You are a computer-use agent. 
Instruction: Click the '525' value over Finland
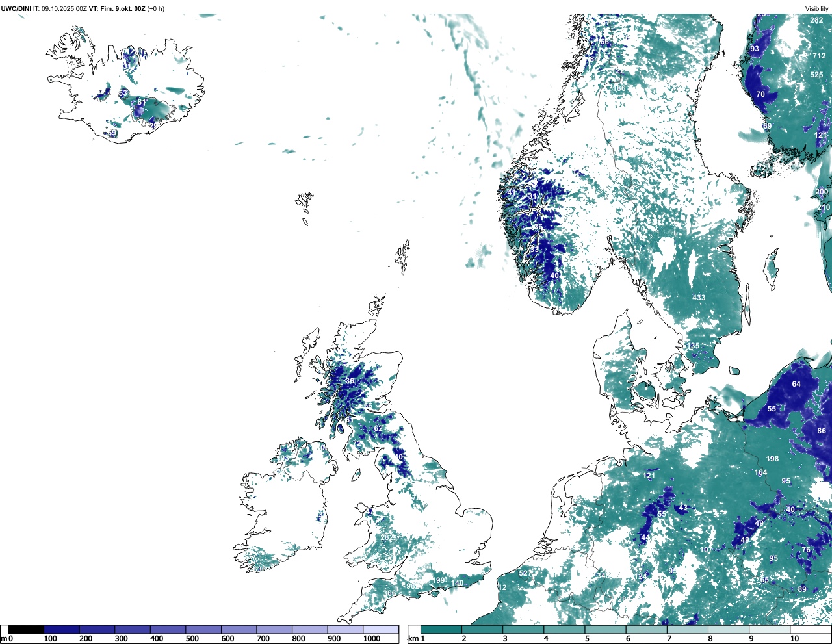[x=816, y=75]
